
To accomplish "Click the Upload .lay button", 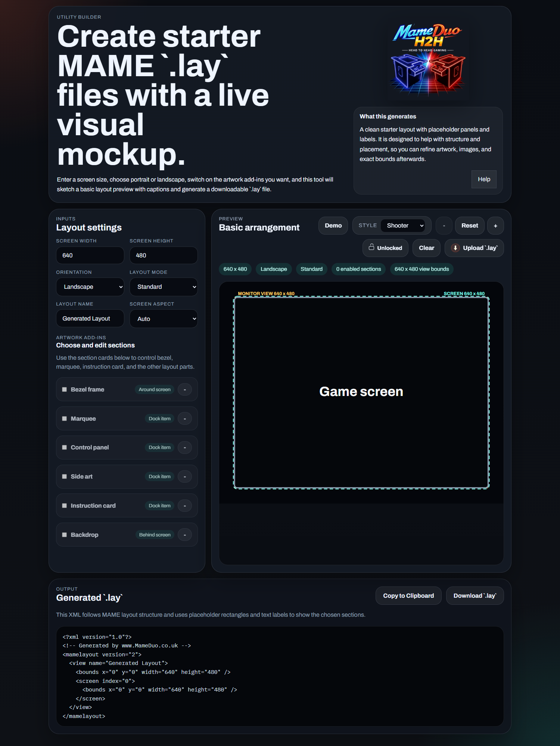I will (x=474, y=248).
